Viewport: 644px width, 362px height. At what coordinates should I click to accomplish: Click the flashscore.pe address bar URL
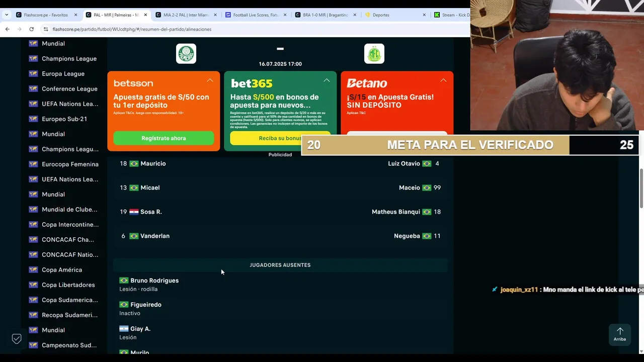[x=132, y=29]
